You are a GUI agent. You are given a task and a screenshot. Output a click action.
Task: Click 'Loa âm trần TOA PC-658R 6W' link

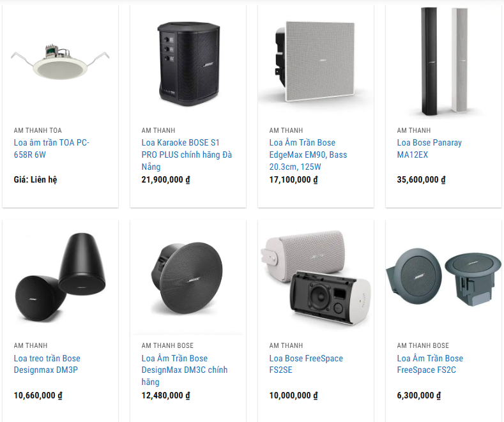tap(52, 148)
